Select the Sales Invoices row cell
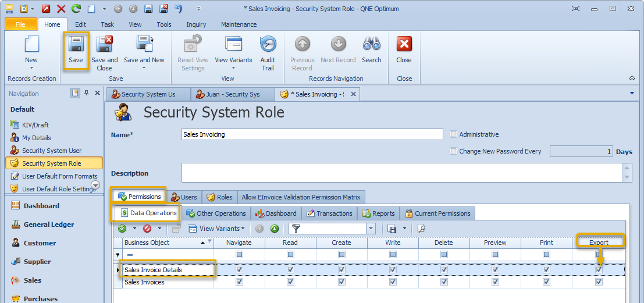 (x=168, y=282)
